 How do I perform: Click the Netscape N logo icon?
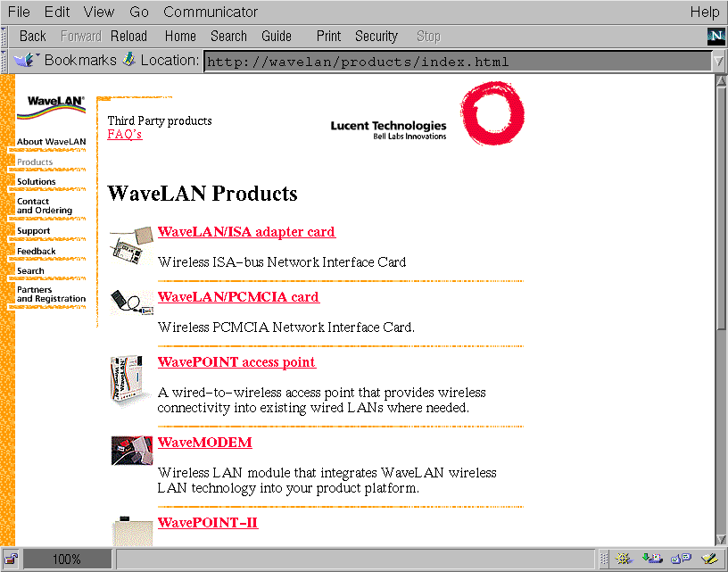[716, 37]
